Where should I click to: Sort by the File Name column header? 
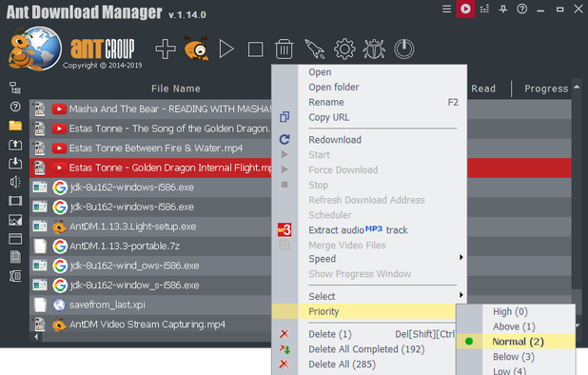[x=175, y=89]
